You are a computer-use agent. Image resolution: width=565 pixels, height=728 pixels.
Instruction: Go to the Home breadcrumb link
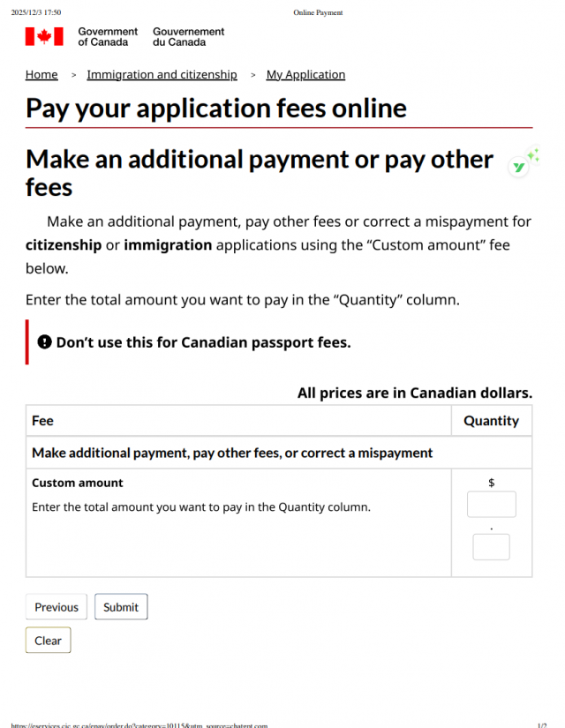(41, 75)
